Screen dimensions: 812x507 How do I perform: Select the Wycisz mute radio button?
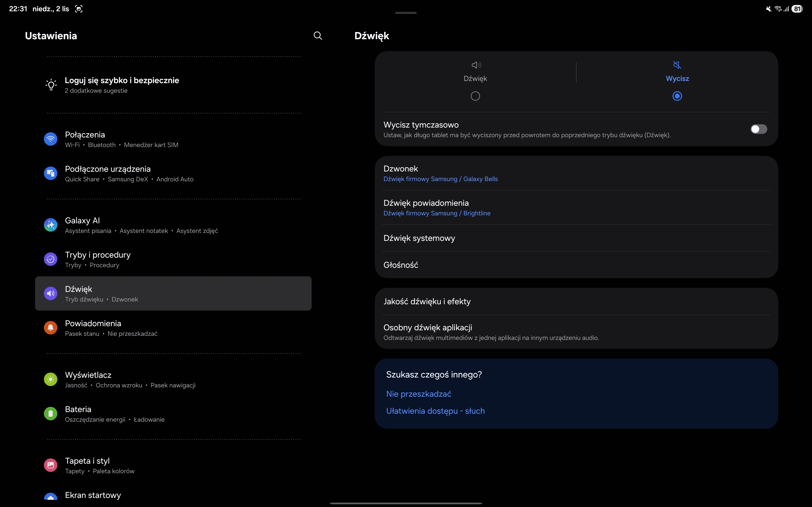pyautogui.click(x=677, y=96)
